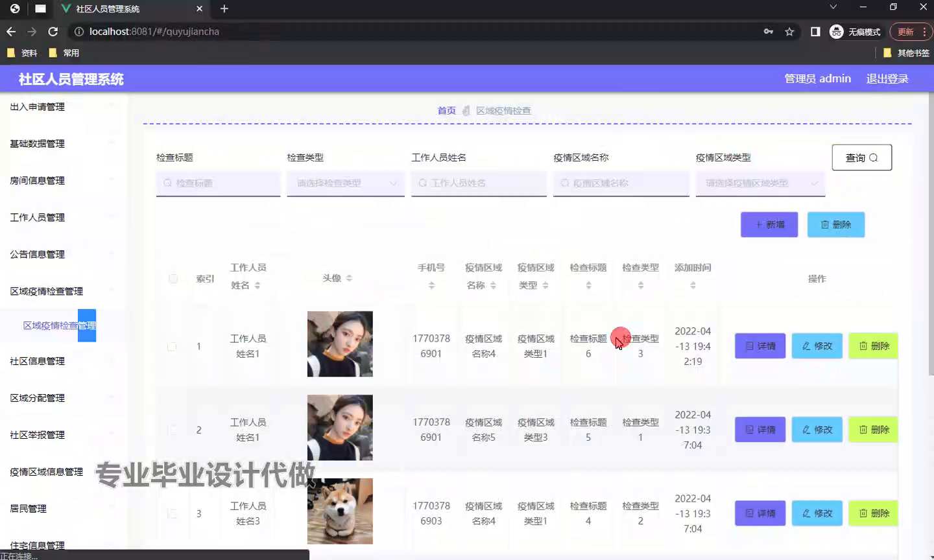Select the header select-all checkbox
This screenshot has width=934, height=560.
coord(173,279)
